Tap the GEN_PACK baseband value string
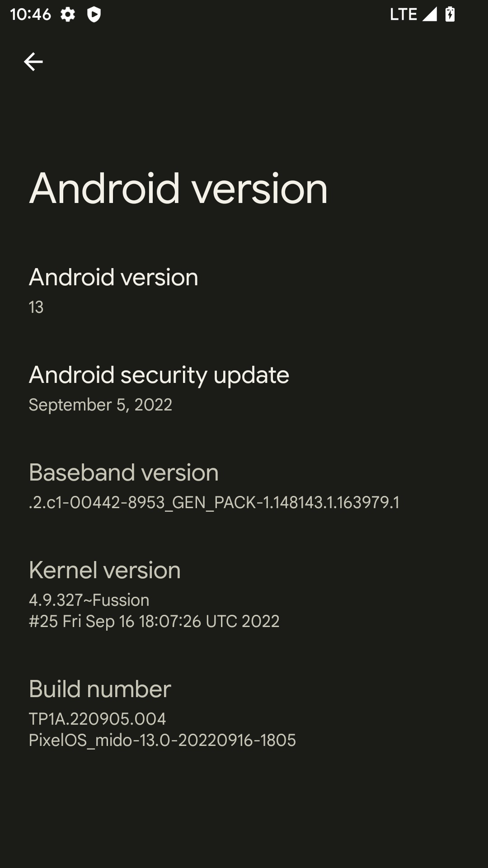The height and width of the screenshot is (868, 488). (214, 502)
